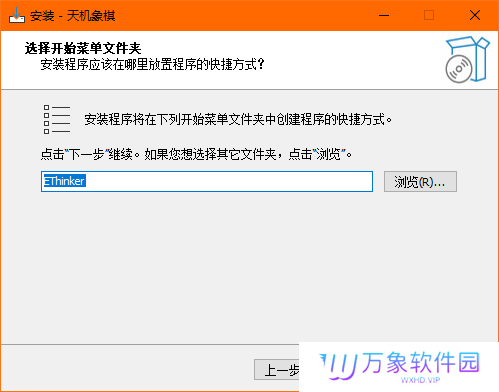Viewport: 499px width, 392px height.
Task: Click the start menu list icon
Action: 57,119
